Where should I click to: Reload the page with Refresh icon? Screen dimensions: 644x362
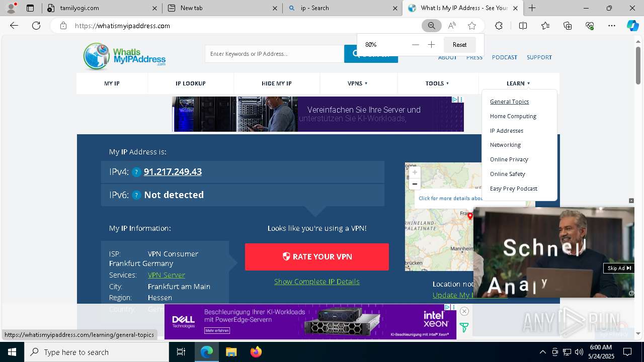pos(36,26)
